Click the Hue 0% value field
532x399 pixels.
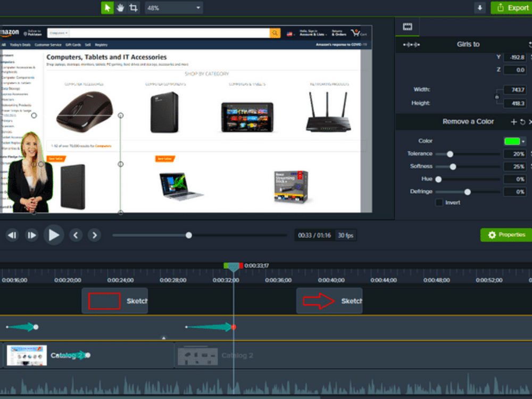coord(514,179)
